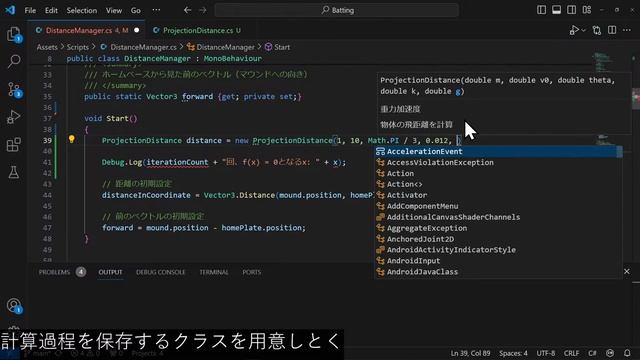The height and width of the screenshot is (360, 640).
Task: Click the lightbulb quick fix icon
Action: click(71, 139)
